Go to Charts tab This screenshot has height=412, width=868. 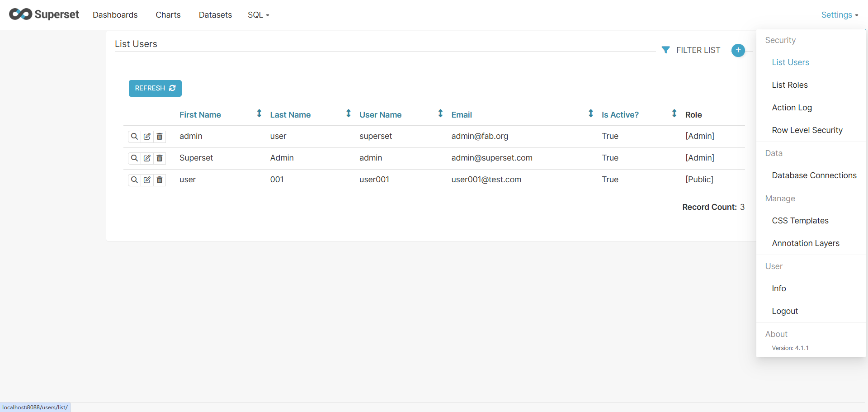tap(168, 15)
